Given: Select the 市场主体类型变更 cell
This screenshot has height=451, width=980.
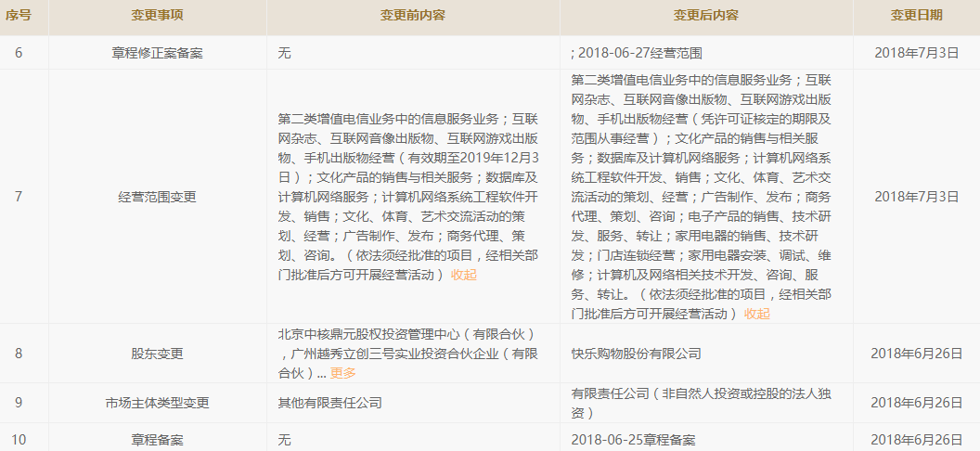Looking at the screenshot, I should pos(158,403).
